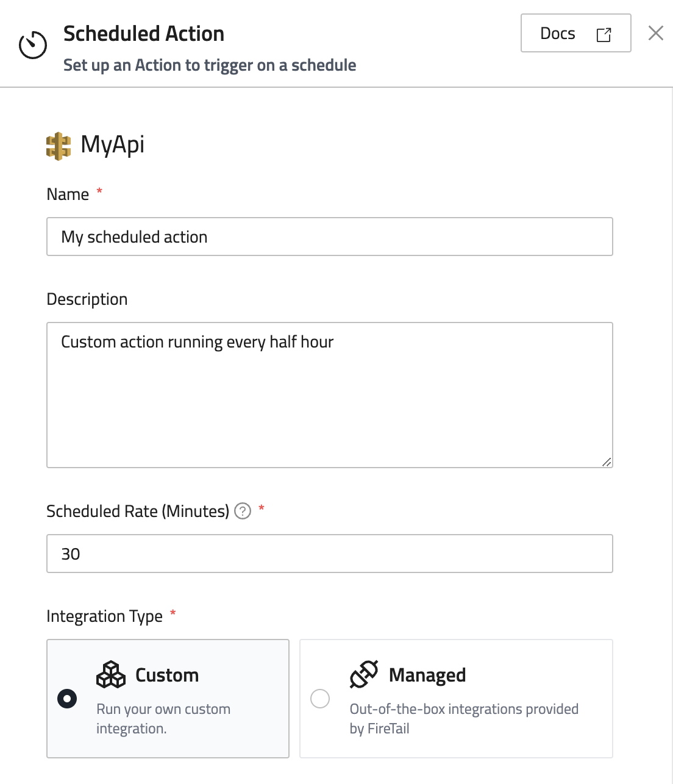Select the Custom integration radio button
The width and height of the screenshot is (673, 784).
[x=67, y=699]
